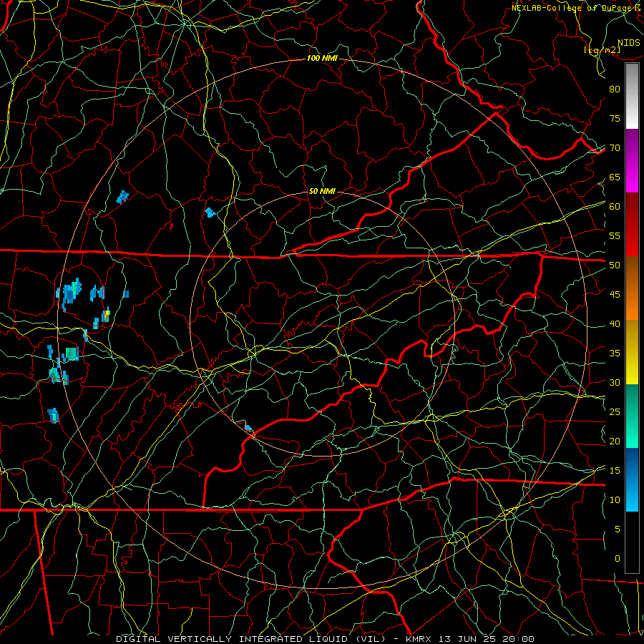Click the "13 JUN 25 20:00" timestamp

pyautogui.click(x=487, y=639)
